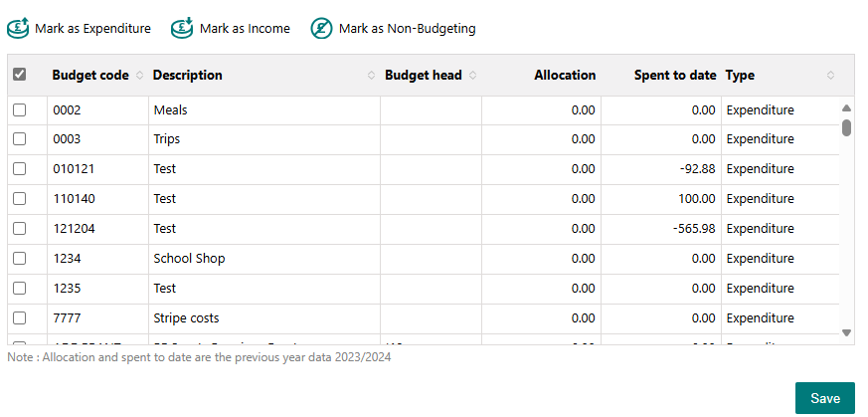Click budget code 7777 cell

(98, 318)
